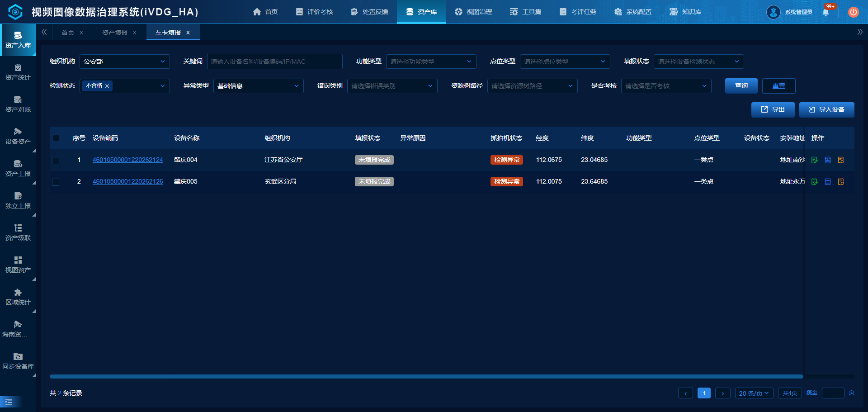Image resolution: width=868 pixels, height=412 pixels.
Task: Click the orange record icon for 肇庆005
Action: pos(841,182)
